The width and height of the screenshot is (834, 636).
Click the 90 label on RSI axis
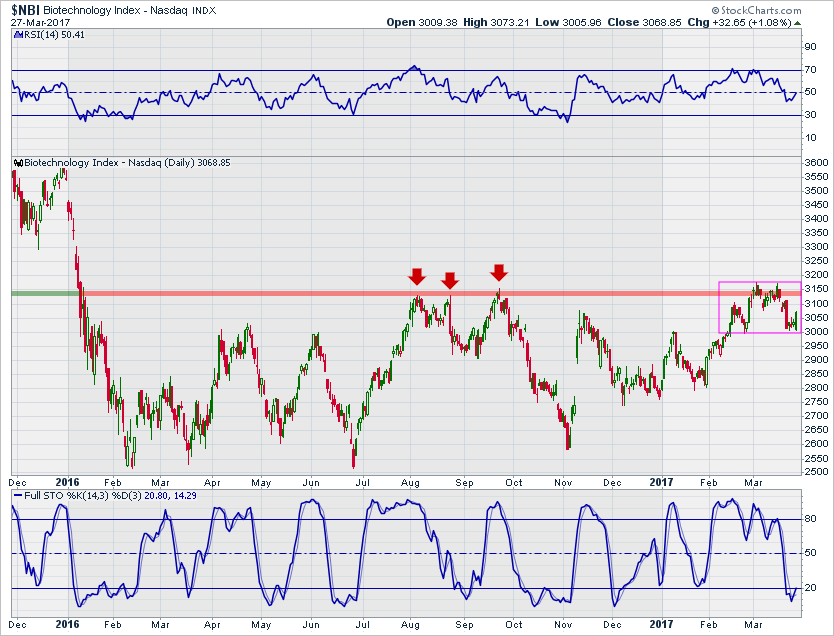click(x=810, y=47)
